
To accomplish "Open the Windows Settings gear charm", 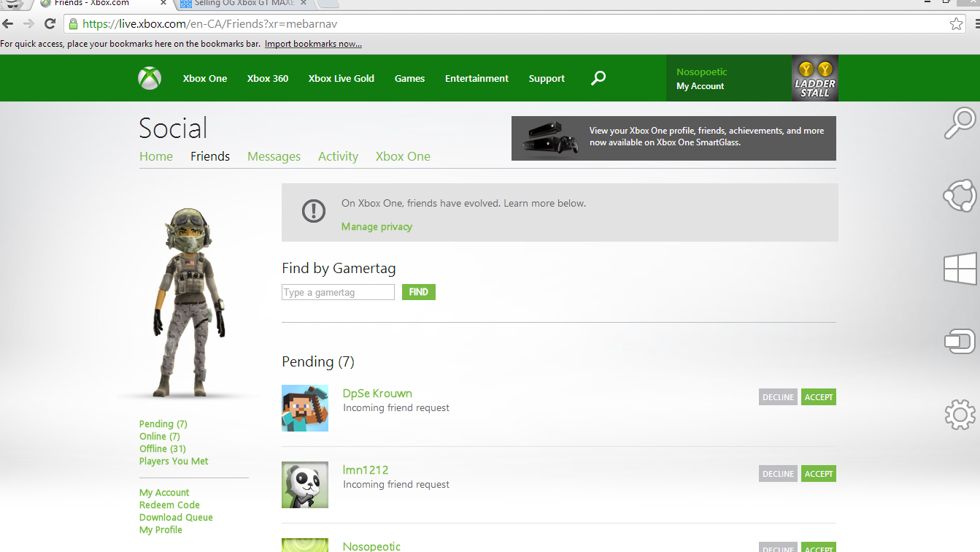I will (960, 414).
